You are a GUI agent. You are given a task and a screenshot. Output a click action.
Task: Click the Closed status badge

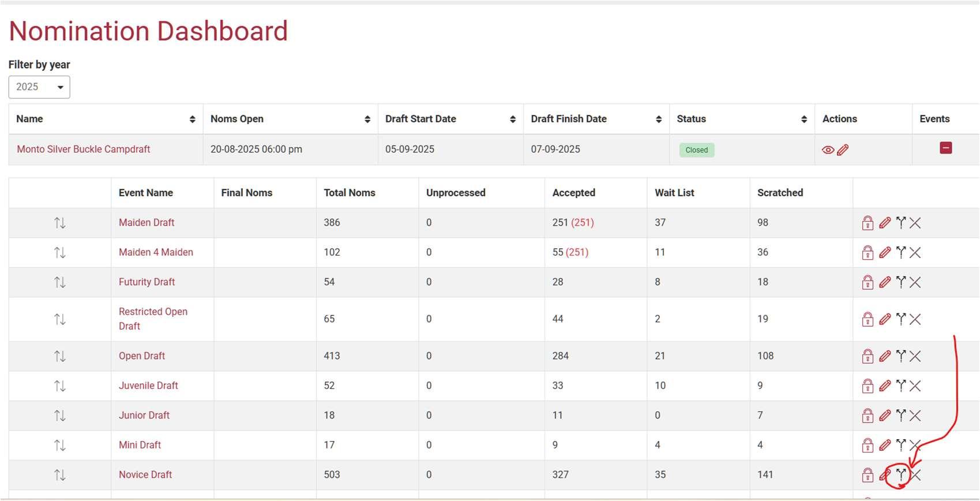[697, 150]
